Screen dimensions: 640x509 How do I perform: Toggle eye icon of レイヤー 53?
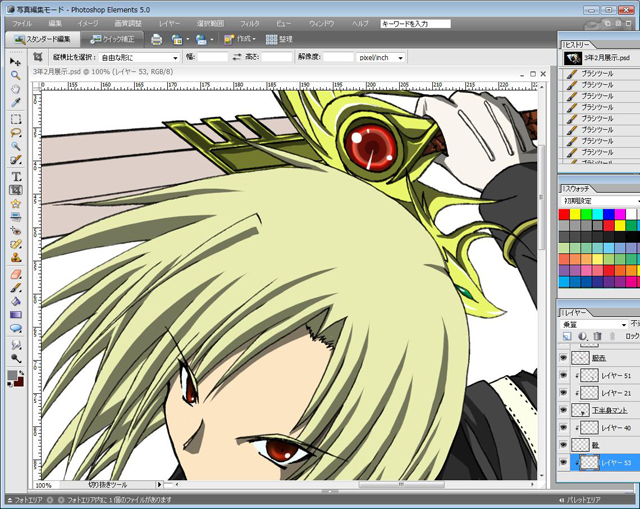pos(563,462)
